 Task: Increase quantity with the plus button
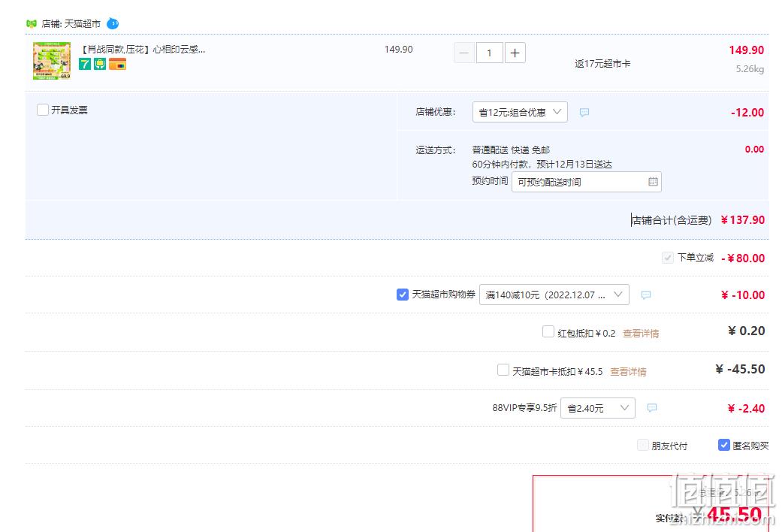coord(515,53)
